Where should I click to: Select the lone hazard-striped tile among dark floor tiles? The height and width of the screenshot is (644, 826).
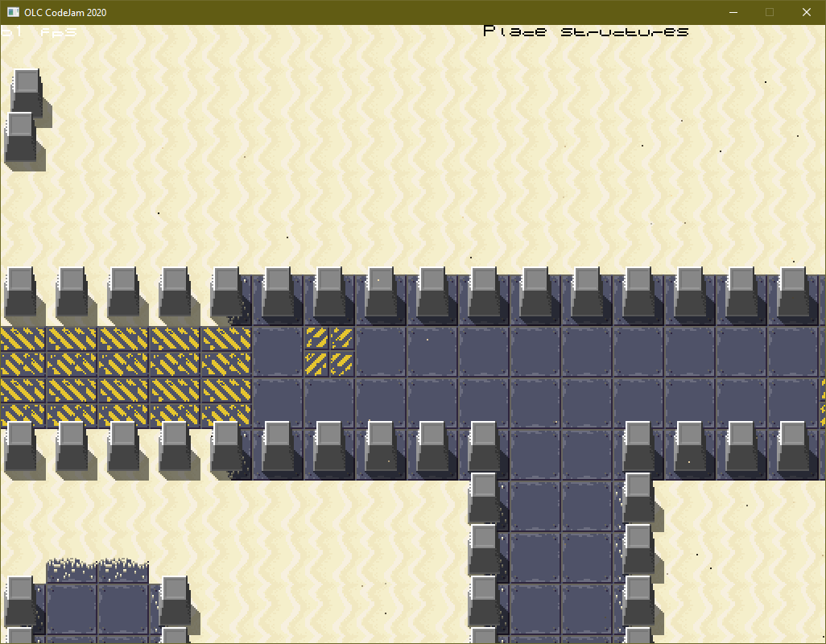point(329,352)
